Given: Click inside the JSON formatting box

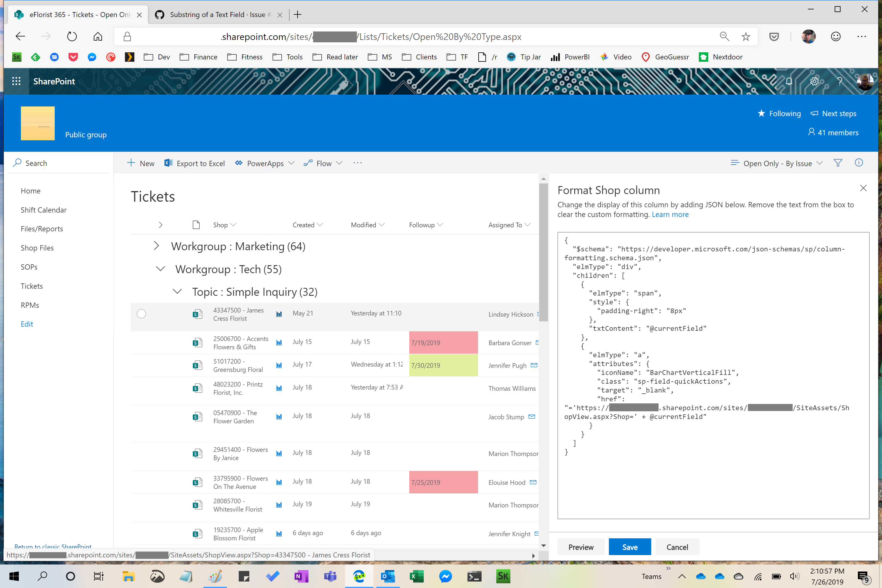Looking at the screenshot, I should 712,375.
